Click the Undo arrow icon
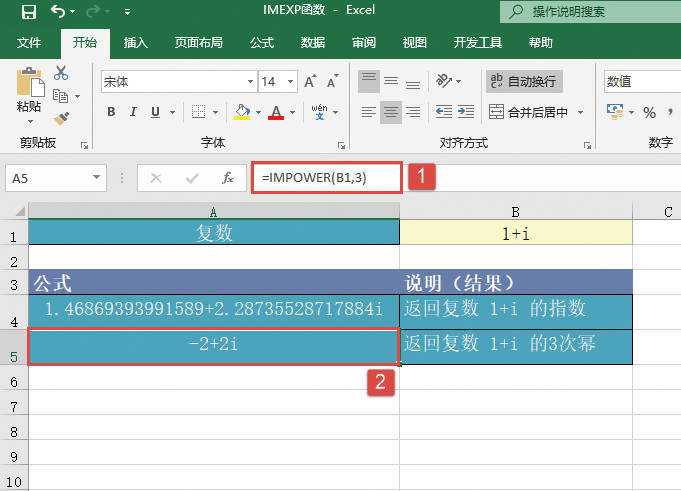Image resolution: width=681 pixels, height=491 pixels. (58, 13)
